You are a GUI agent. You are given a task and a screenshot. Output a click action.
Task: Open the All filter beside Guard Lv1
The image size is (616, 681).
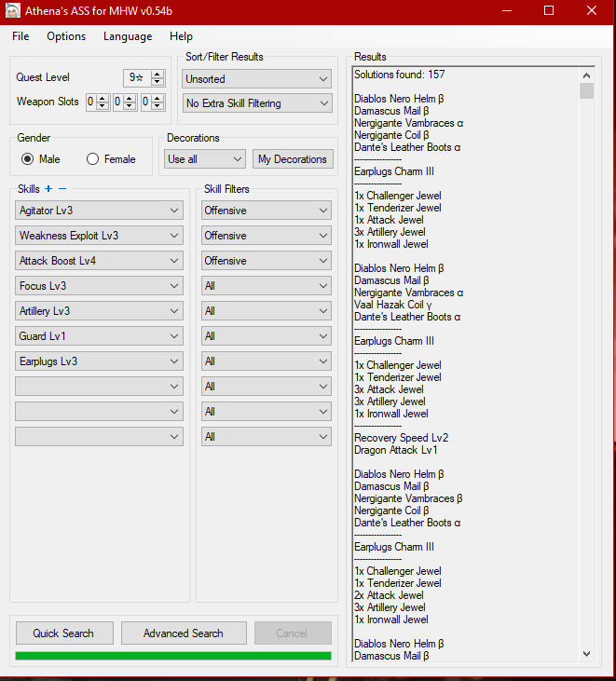click(x=267, y=336)
